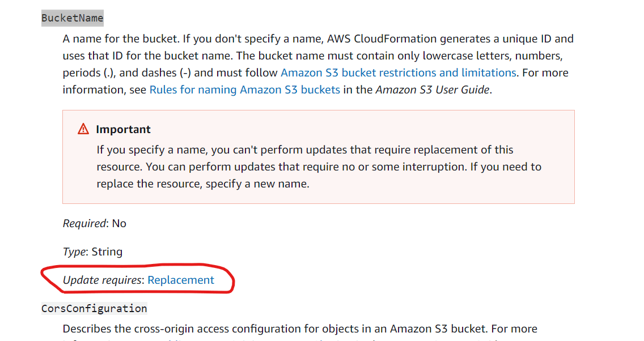Follow the Replacement link
Viewport: 644px width, 341px height.
pyautogui.click(x=181, y=280)
